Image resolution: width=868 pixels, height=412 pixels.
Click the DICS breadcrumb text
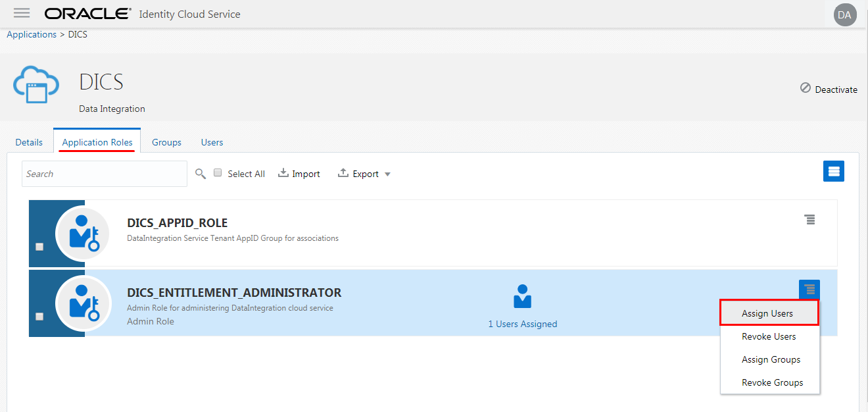[78, 34]
